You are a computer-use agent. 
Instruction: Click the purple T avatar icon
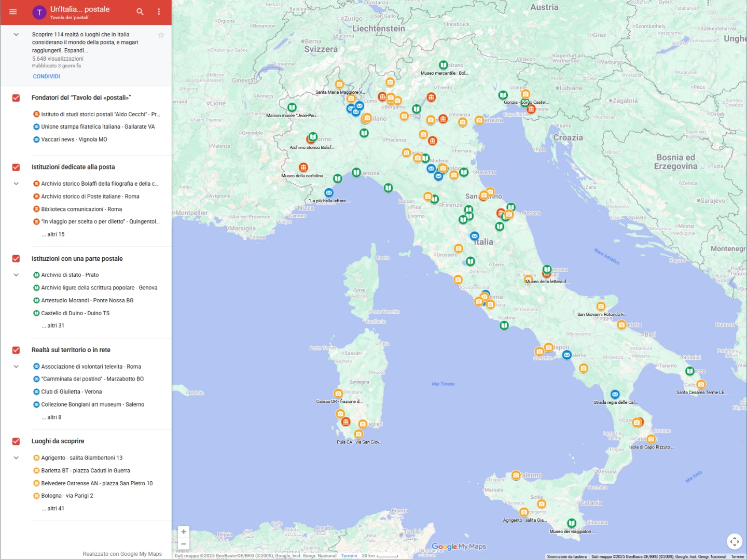pyautogui.click(x=39, y=12)
